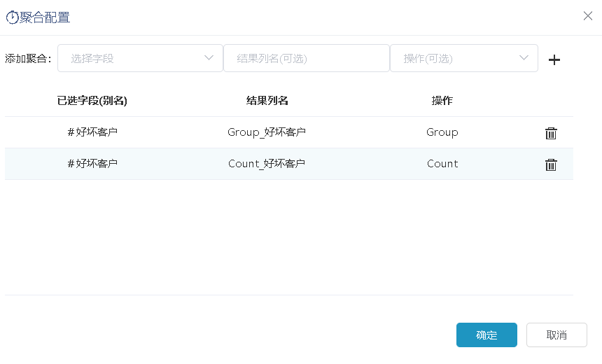Click the Group operation cell
The height and width of the screenshot is (364, 602).
click(x=442, y=132)
